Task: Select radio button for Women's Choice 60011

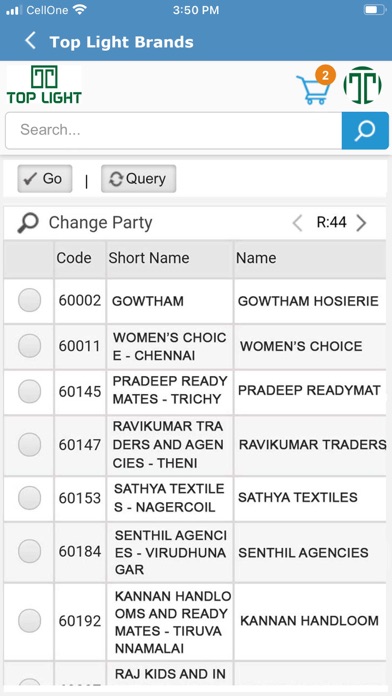Action: (29, 346)
